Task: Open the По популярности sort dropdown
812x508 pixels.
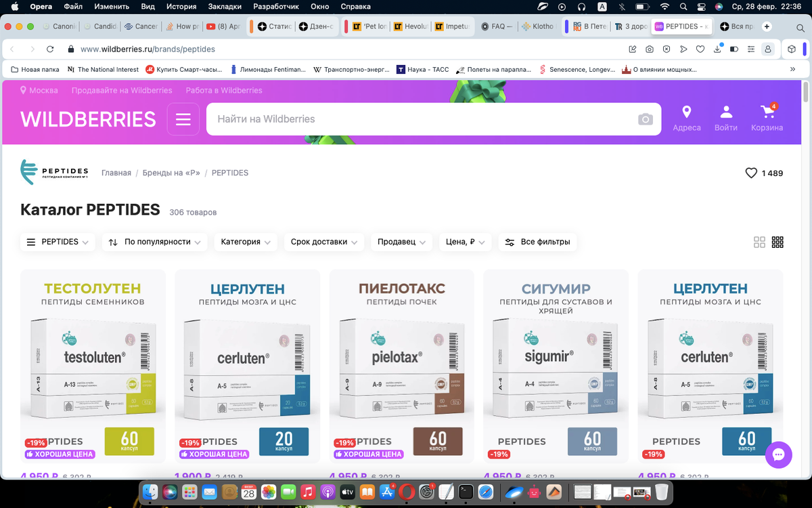Action: pos(154,241)
